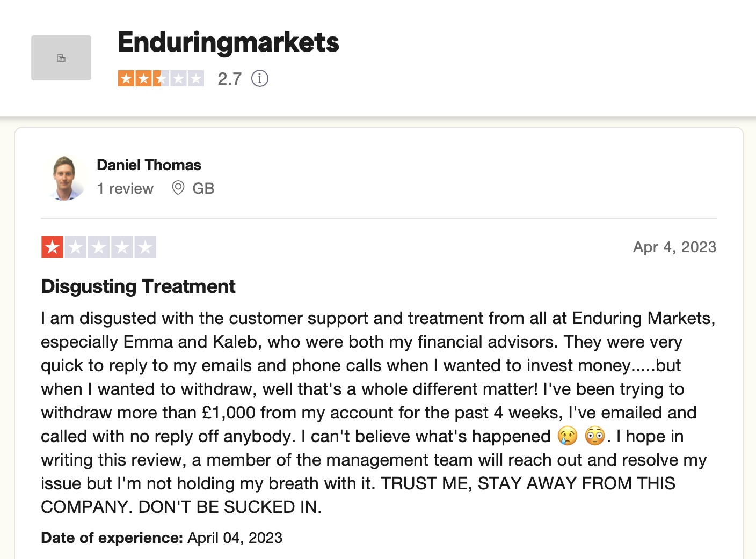Click the Enduringmarkets company logo placeholder
The width and height of the screenshot is (756, 559).
click(61, 57)
